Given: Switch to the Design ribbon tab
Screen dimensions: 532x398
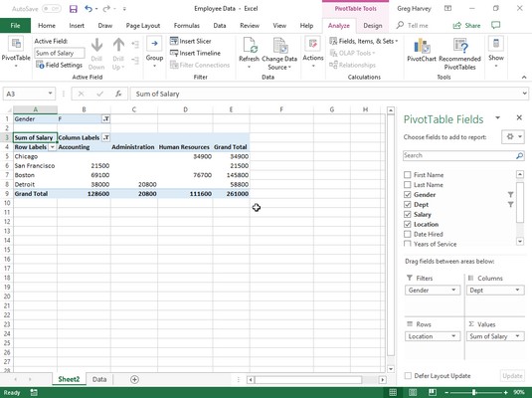Looking at the screenshot, I should click(373, 26).
